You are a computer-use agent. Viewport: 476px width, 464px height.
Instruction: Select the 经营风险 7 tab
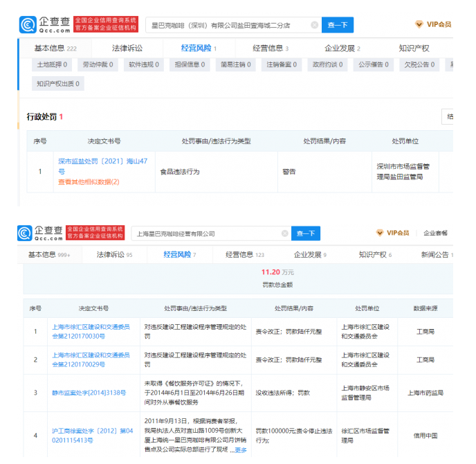tap(180, 255)
